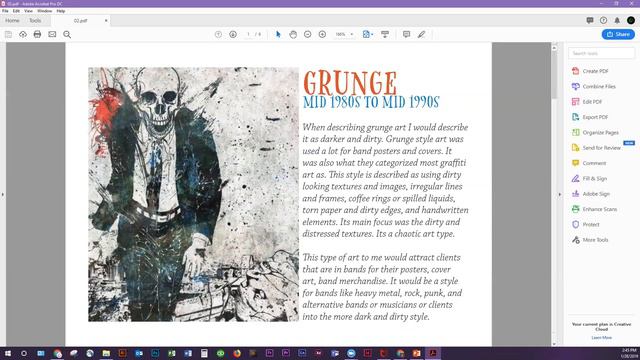This screenshot has height=360, width=640.
Task: Click the cloud upload icon
Action: click(23, 34)
